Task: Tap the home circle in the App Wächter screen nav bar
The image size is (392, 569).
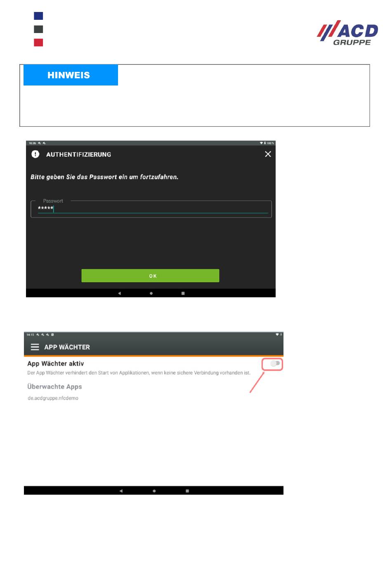Action: pyautogui.click(x=154, y=491)
